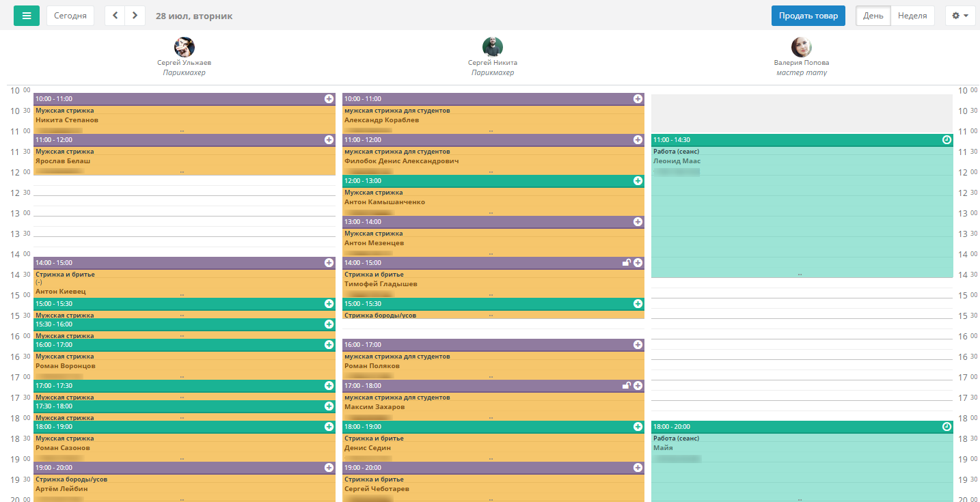
Task: Click plus icon on Ульжаев 15:30 - 16:00 slot
Action: pos(329,324)
